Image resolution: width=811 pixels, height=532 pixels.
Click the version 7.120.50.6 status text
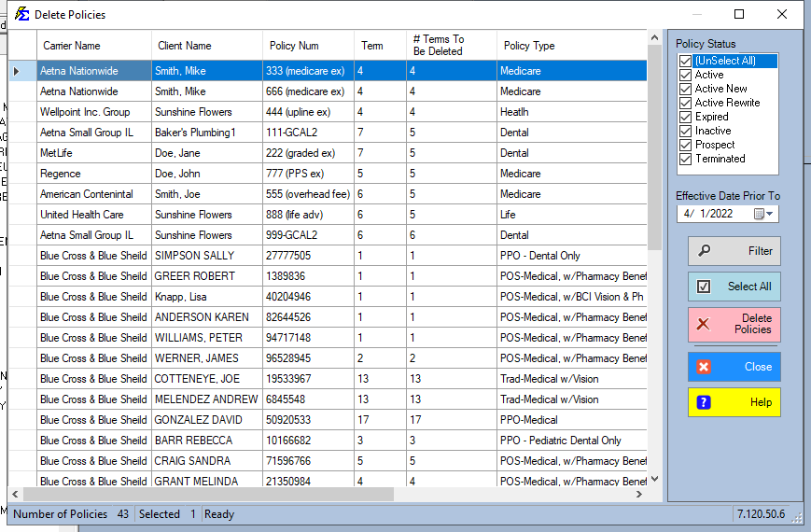coord(762,514)
